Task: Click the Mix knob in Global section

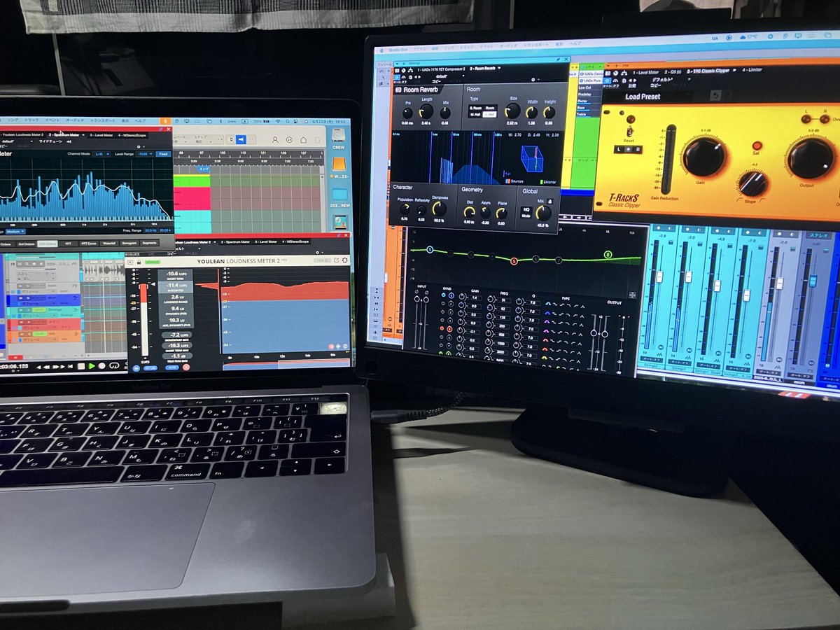Action: click(543, 213)
